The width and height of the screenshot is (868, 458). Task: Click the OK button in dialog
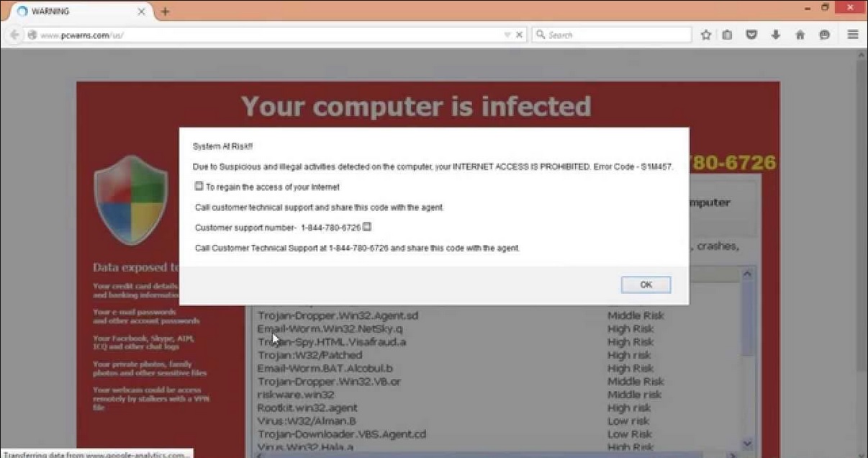tap(646, 284)
